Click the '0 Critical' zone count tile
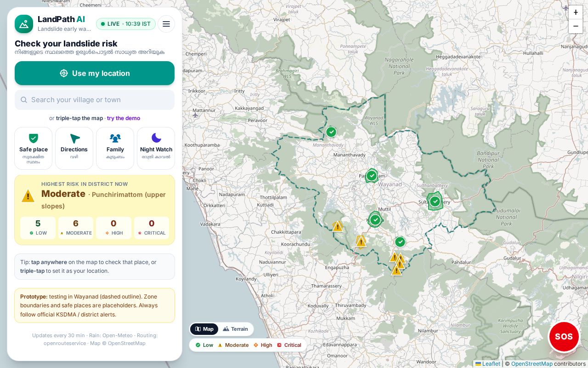 click(x=152, y=228)
